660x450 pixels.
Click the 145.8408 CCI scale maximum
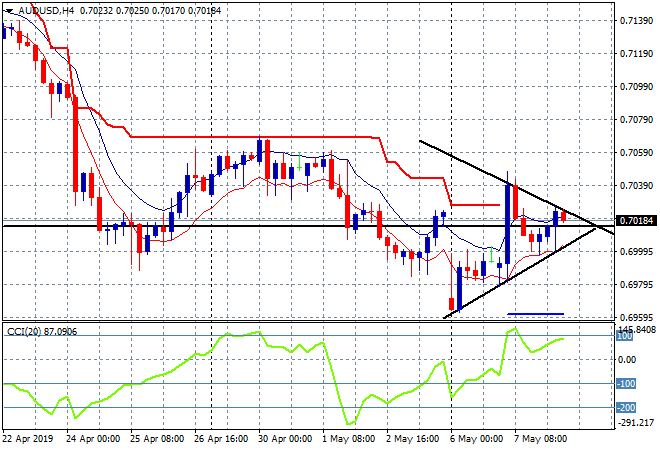pyautogui.click(x=637, y=329)
